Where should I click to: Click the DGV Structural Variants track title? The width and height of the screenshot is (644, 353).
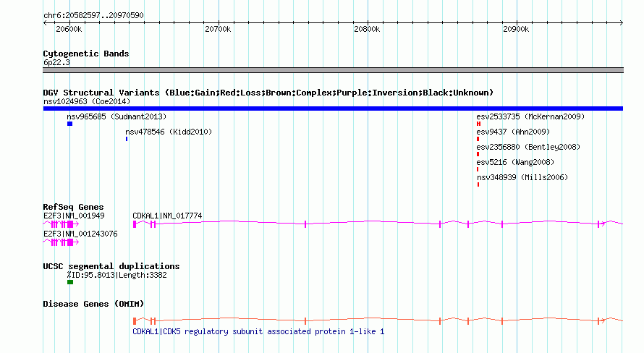point(268,93)
